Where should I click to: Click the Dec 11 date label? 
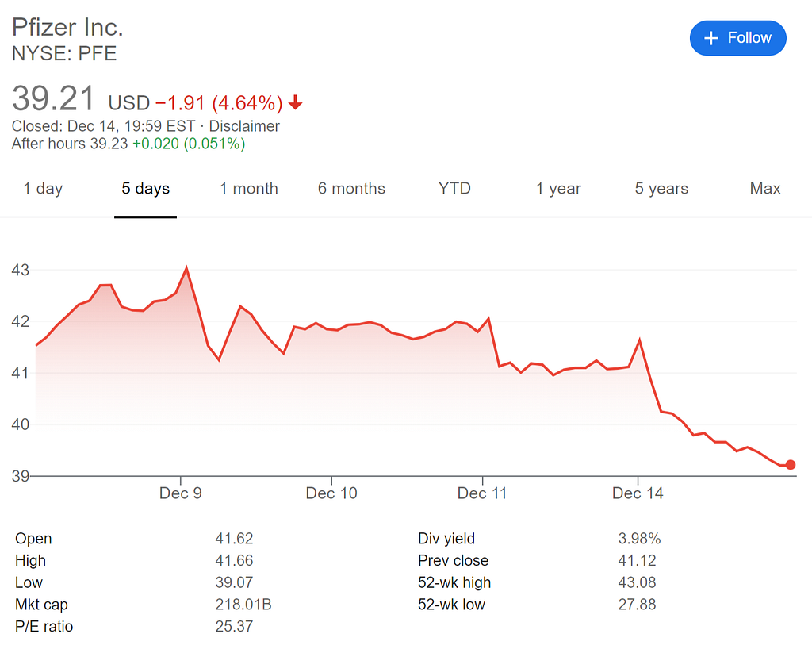click(482, 493)
